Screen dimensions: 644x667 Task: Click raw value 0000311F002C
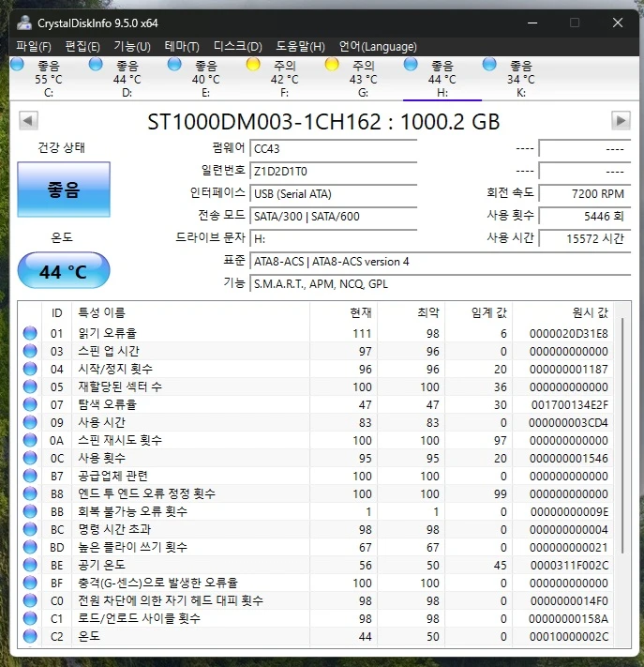570,566
